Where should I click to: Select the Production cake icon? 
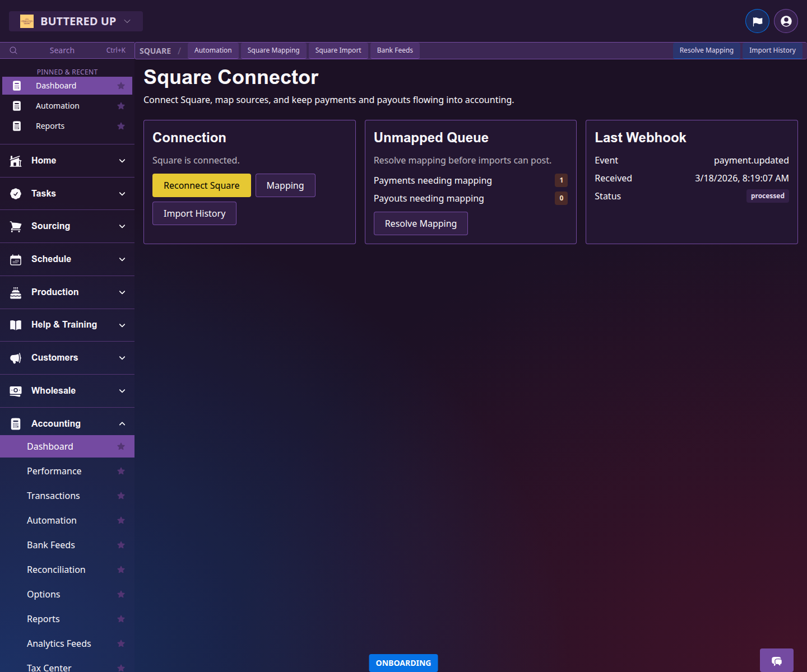15,292
